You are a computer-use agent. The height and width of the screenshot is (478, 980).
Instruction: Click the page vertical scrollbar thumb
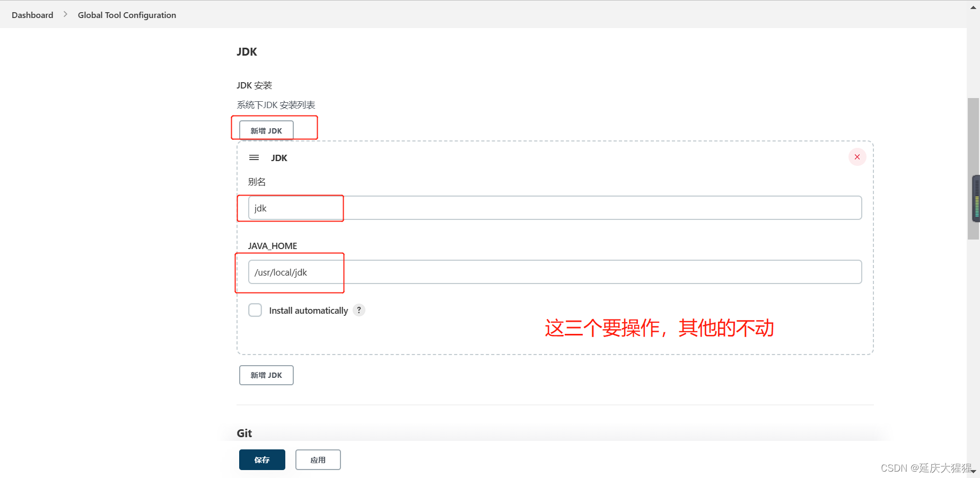(973, 169)
